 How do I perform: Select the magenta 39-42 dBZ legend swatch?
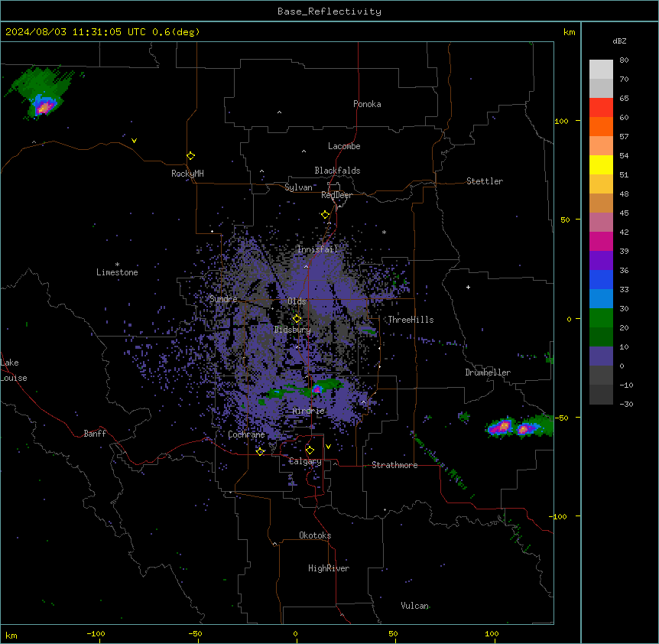(601, 241)
